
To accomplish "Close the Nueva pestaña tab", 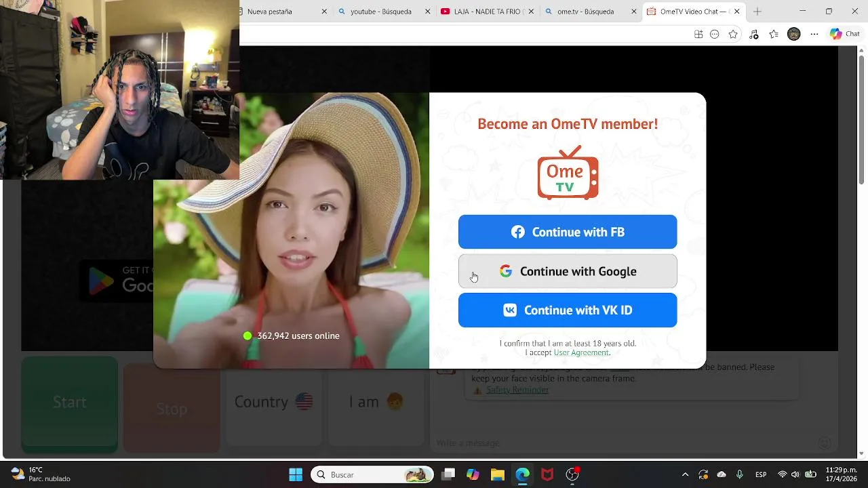I will 324,12.
